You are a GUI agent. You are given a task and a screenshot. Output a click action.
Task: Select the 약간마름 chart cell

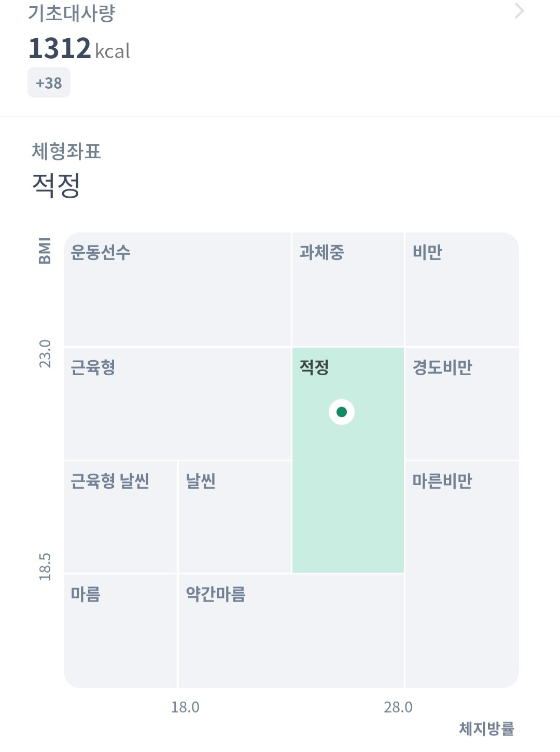click(291, 631)
